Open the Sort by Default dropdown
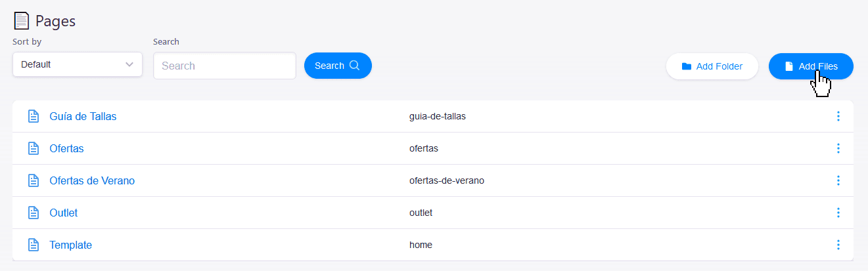The image size is (868, 271). 78,65
